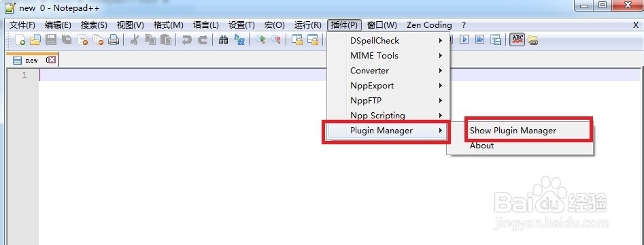Open the Zen Coding menu

(429, 25)
